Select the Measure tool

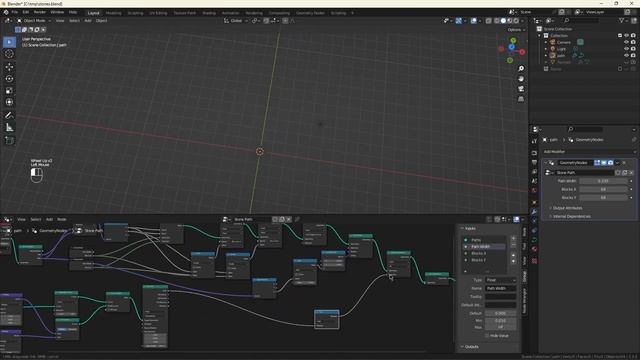pos(9,128)
